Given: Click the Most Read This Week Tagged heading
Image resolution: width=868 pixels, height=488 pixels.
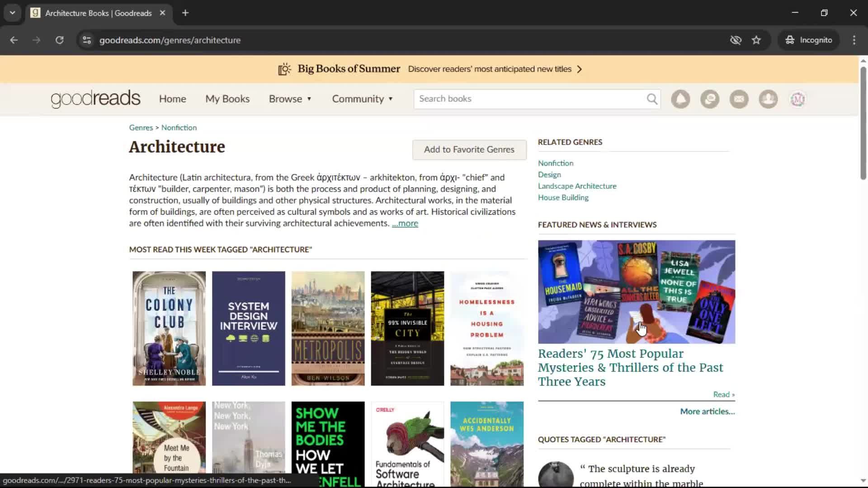Looking at the screenshot, I should coord(221,249).
